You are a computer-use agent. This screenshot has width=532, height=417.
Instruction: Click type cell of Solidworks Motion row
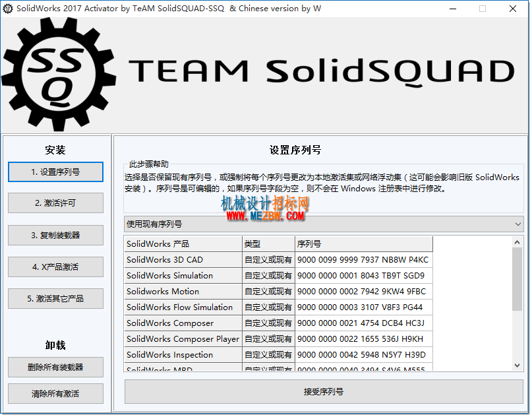(x=269, y=292)
